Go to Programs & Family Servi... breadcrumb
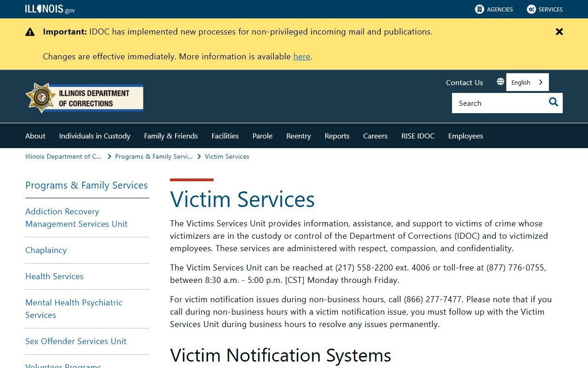This screenshot has width=588, height=368. (154, 156)
